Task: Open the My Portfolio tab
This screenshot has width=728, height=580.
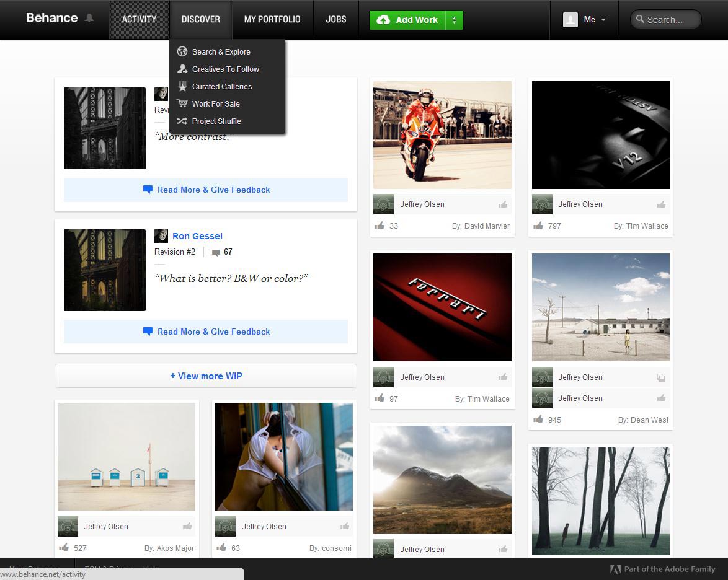Action: point(272,20)
